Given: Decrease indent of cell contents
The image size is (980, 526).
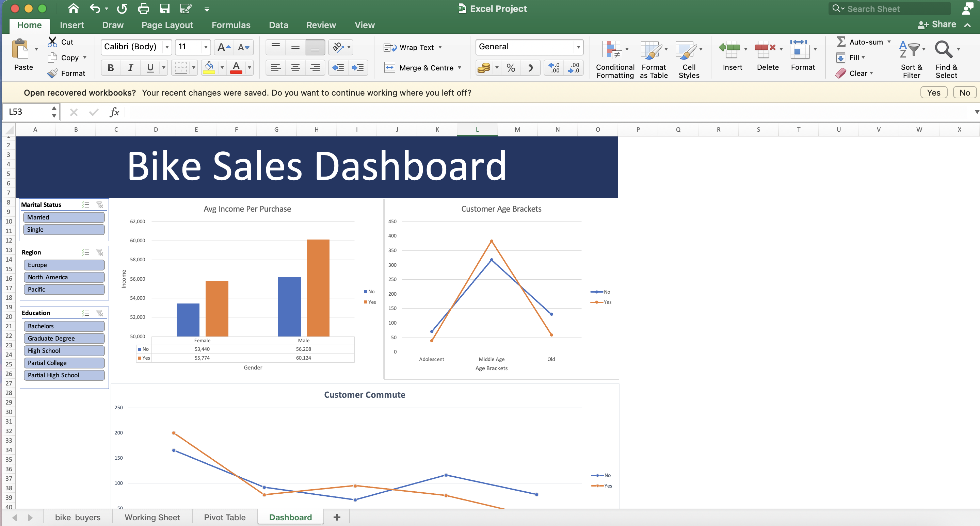Looking at the screenshot, I should (x=338, y=68).
